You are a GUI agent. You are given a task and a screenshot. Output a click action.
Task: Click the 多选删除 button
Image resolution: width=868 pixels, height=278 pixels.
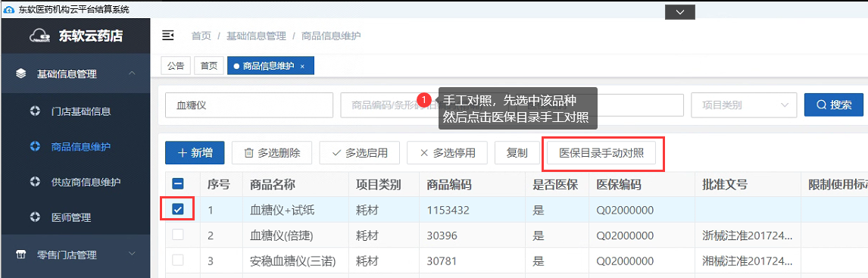pyautogui.click(x=272, y=153)
